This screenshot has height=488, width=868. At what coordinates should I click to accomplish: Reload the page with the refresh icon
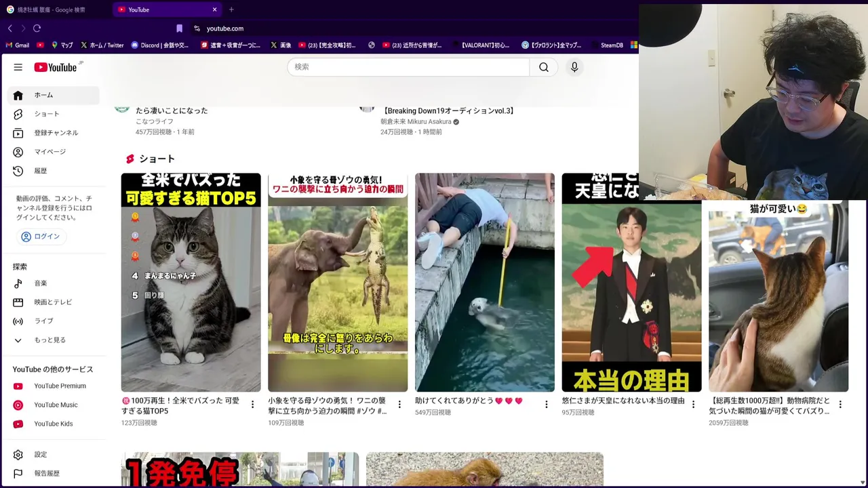[x=37, y=28]
